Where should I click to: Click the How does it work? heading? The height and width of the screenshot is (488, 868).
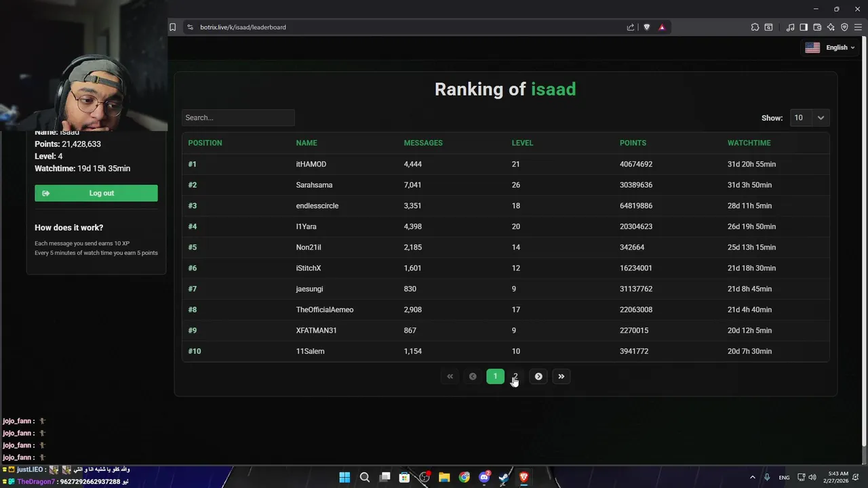tap(69, 228)
